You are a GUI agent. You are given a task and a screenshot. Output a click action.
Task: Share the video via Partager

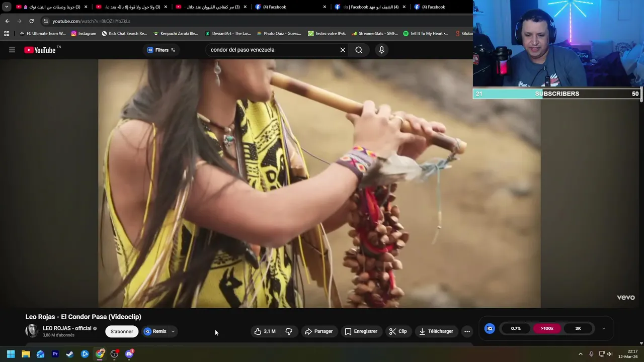(x=319, y=331)
